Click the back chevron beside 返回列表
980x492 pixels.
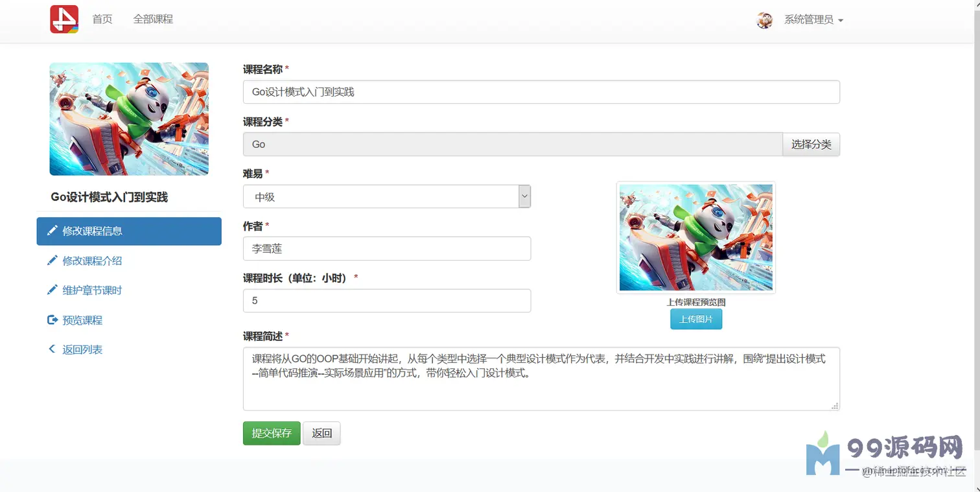52,349
